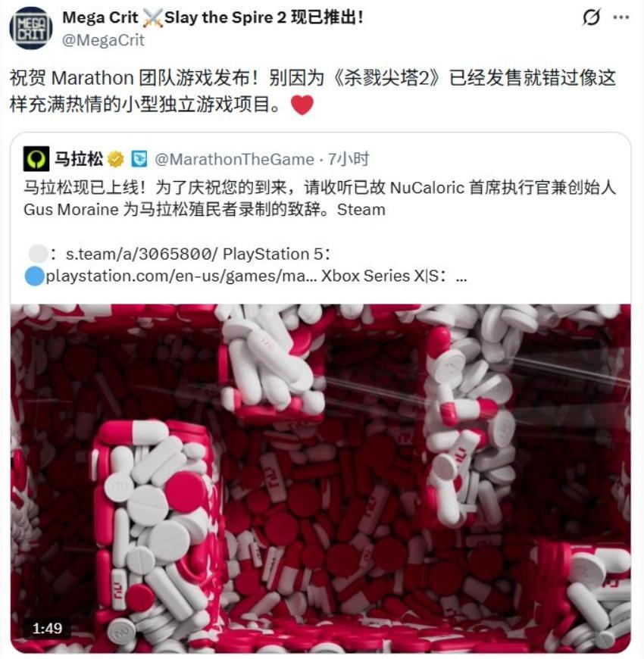644x659 pixels.
Task: Open the three-dot more options menu
Action: click(x=621, y=17)
